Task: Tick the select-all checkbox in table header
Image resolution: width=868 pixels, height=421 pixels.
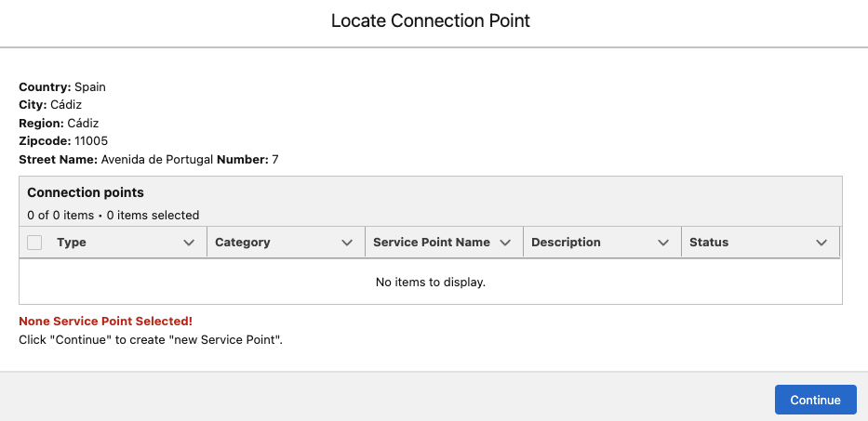Action: (x=34, y=243)
